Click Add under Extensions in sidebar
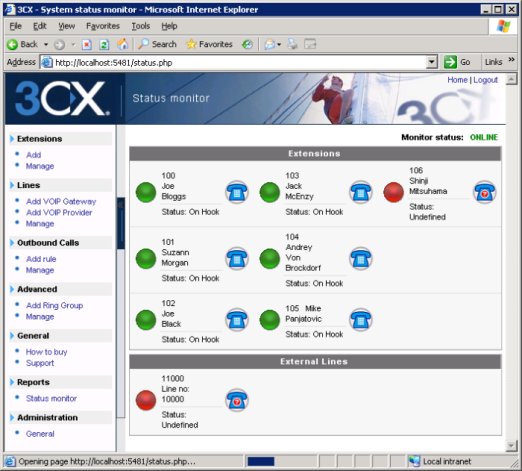 (34, 155)
